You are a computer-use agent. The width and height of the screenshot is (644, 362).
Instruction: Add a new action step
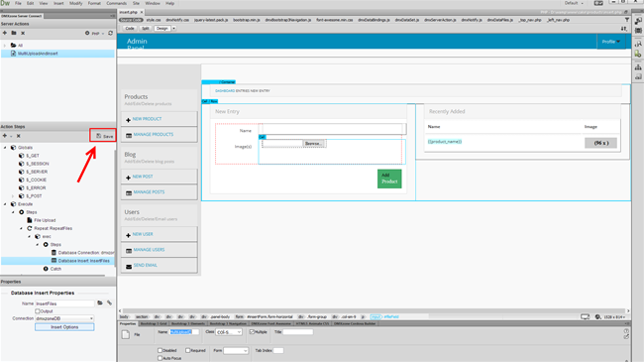pyautogui.click(x=5, y=136)
